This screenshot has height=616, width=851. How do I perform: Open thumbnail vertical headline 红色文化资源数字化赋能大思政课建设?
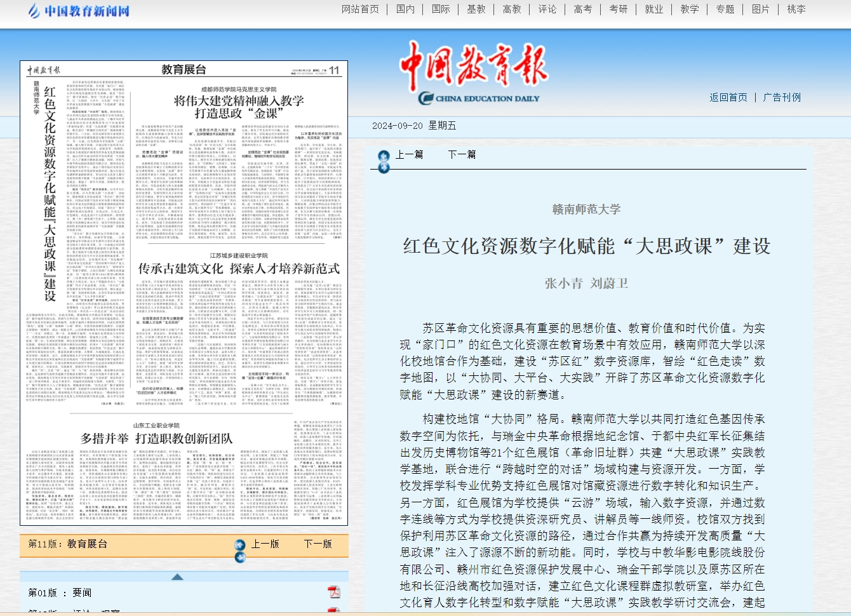pos(50,194)
